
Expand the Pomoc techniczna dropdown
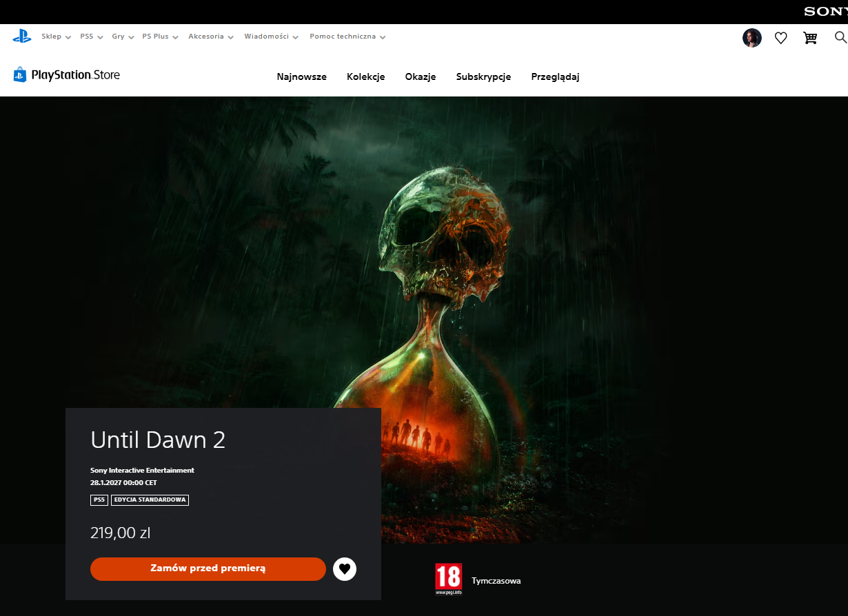coord(347,37)
